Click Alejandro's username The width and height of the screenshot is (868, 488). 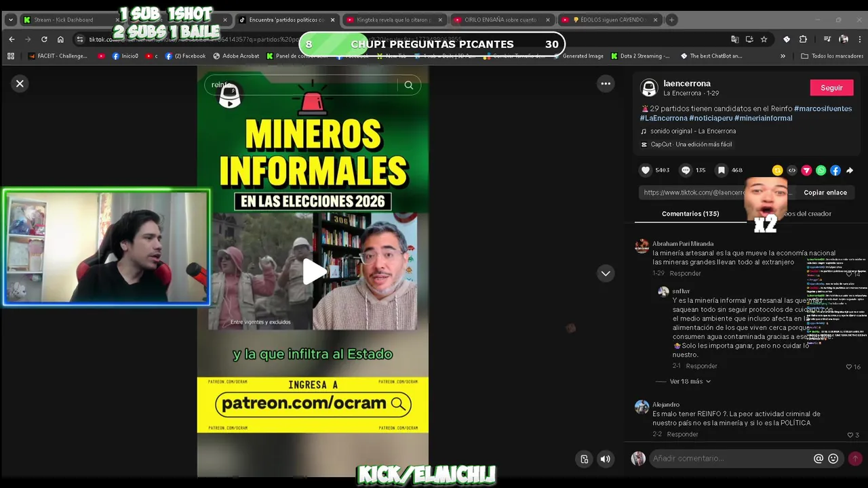pyautogui.click(x=666, y=405)
